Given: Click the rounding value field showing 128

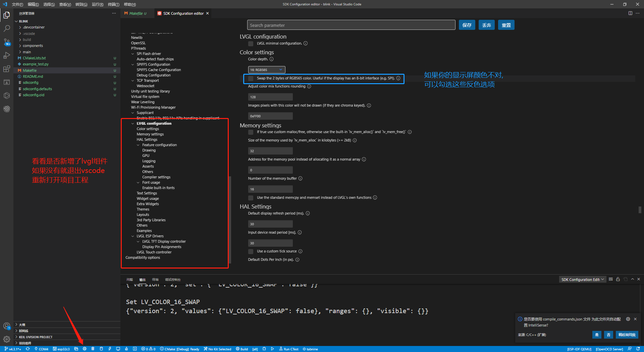Looking at the screenshot, I should [270, 97].
